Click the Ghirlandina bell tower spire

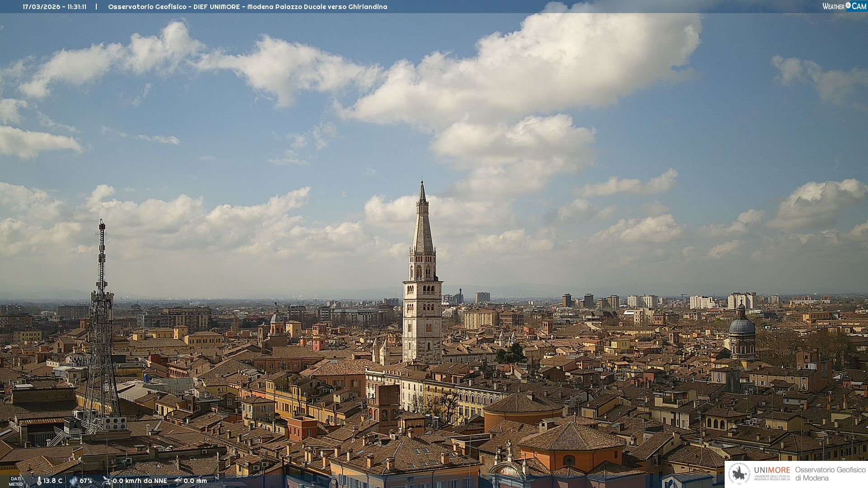[x=423, y=226]
